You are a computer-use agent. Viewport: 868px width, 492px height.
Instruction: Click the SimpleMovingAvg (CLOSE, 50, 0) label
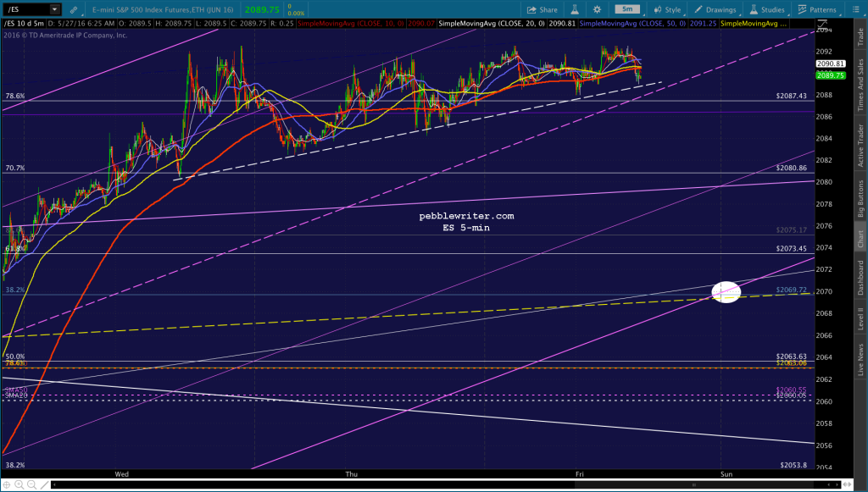[x=632, y=24]
